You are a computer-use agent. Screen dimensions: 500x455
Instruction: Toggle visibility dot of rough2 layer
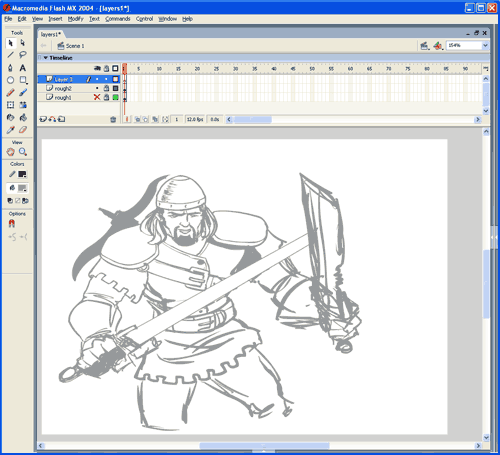(97, 88)
